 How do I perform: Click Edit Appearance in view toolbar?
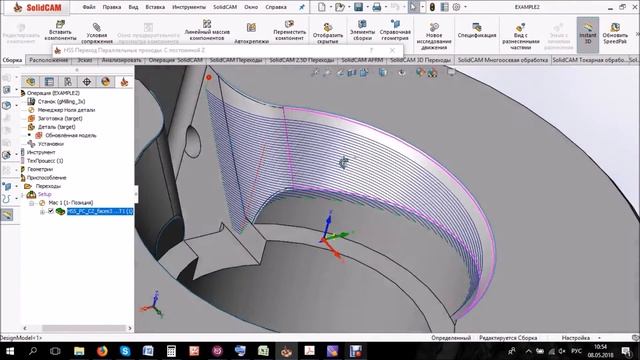pyautogui.click(x=420, y=73)
